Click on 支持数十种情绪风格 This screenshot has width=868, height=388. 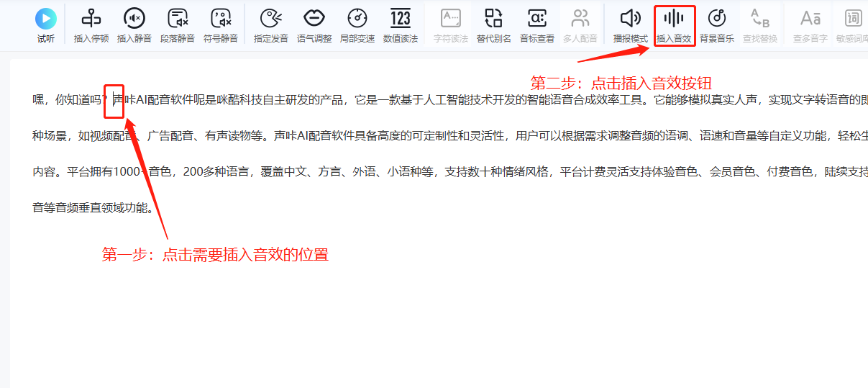coord(497,172)
